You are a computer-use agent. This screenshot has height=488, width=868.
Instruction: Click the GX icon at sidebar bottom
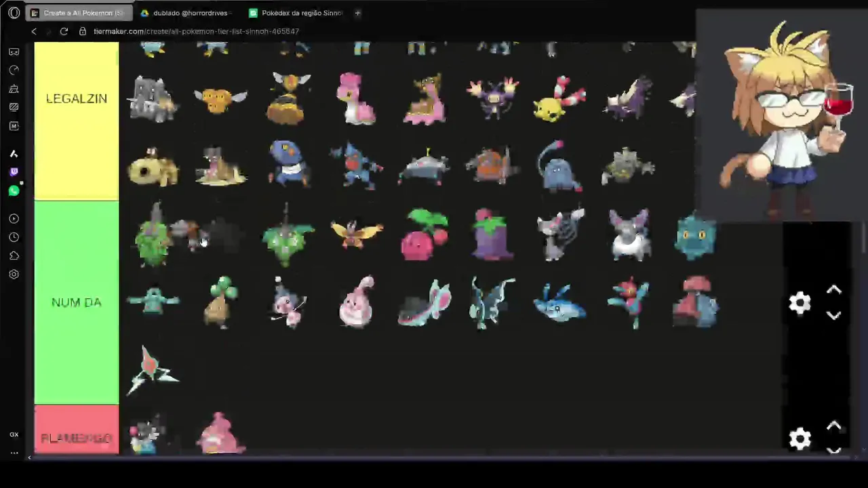[x=14, y=434]
